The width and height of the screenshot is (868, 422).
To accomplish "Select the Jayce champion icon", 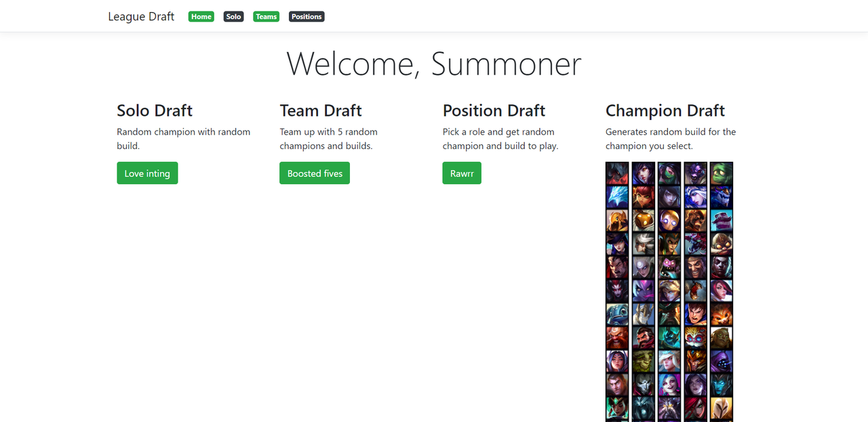I will (617, 384).
